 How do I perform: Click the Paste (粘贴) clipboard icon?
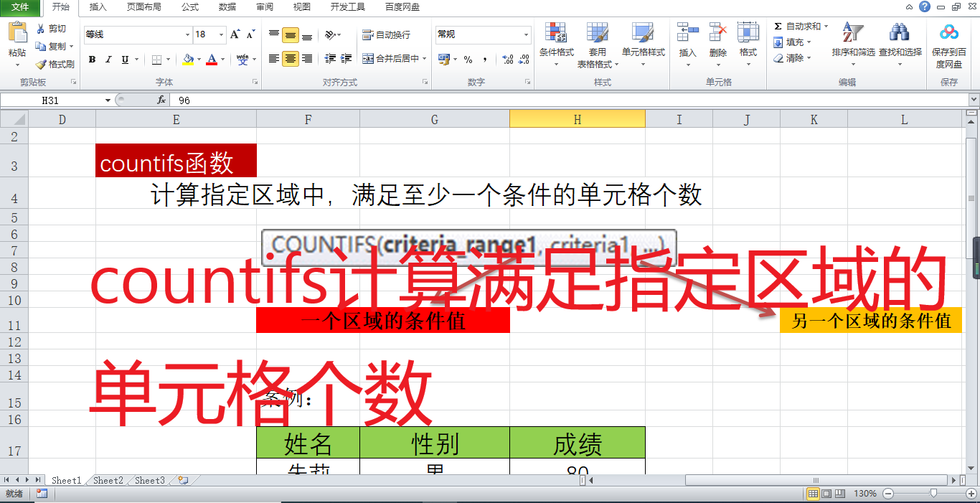pos(17,33)
